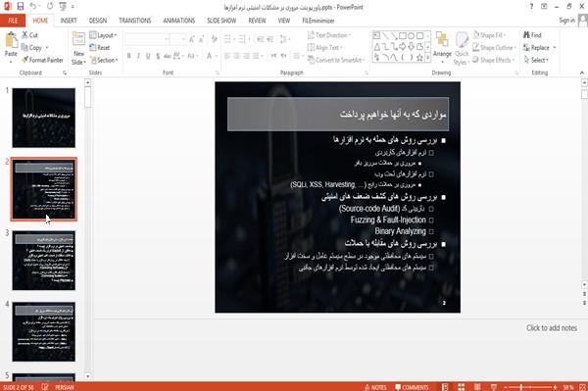Open the ANIMATIONS tab

pos(179,21)
